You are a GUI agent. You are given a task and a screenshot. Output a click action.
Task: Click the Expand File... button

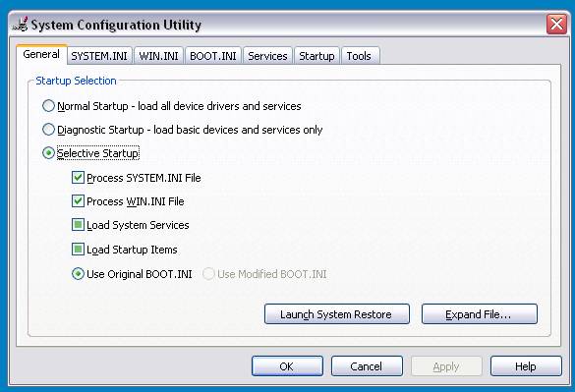pos(480,313)
